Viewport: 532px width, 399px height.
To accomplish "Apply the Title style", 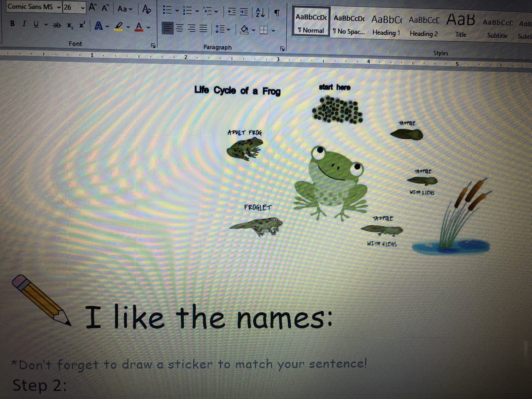I will tap(461, 26).
